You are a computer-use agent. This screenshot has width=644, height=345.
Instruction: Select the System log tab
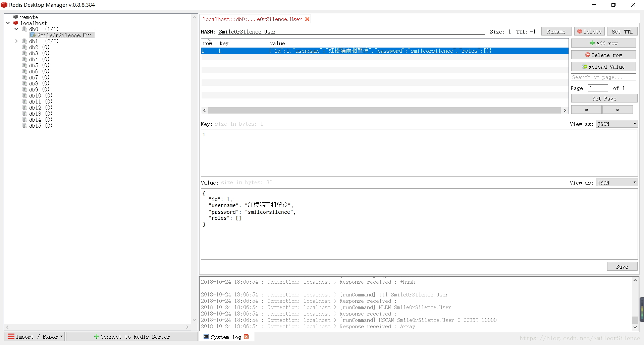[x=227, y=337]
